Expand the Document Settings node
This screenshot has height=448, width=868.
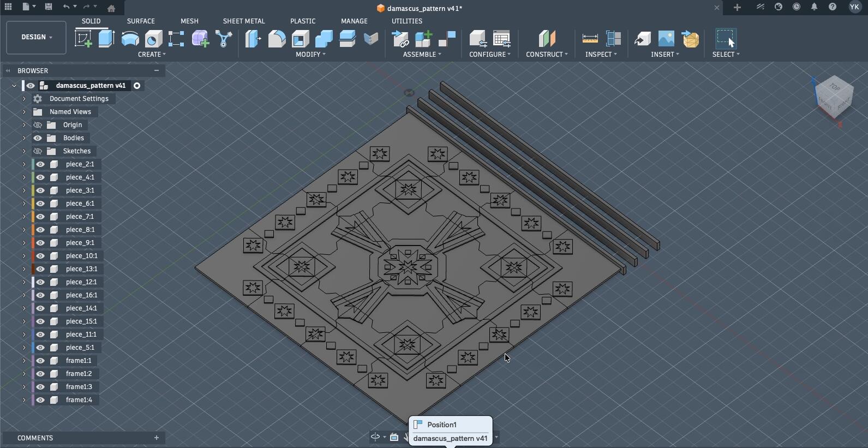[24, 99]
